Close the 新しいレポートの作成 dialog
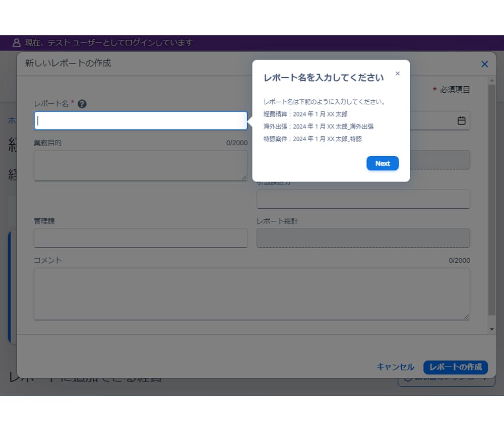The image size is (504, 431). pyautogui.click(x=484, y=64)
